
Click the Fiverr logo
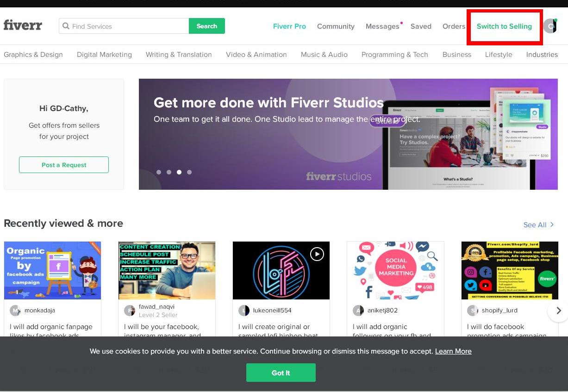point(23,25)
